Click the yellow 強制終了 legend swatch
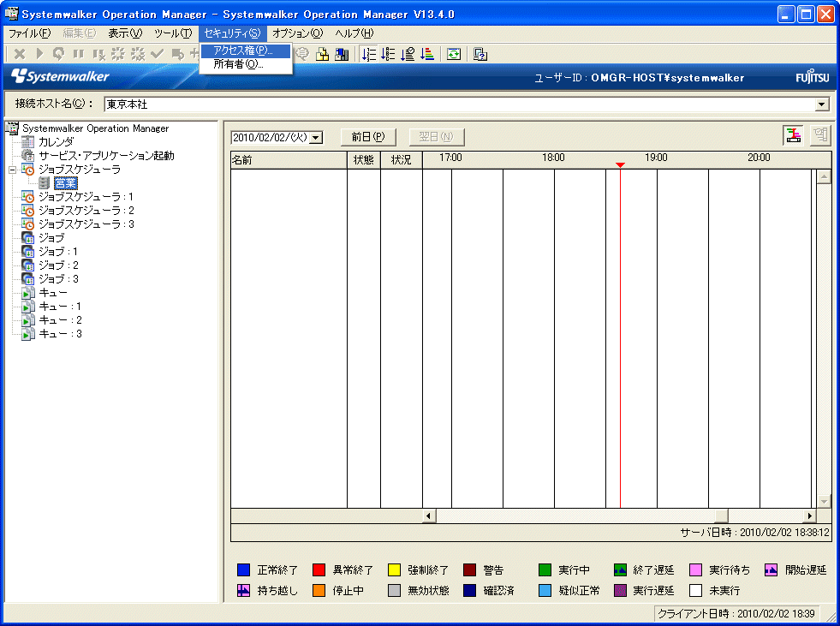Screen dimensions: 840x626 coord(394,569)
